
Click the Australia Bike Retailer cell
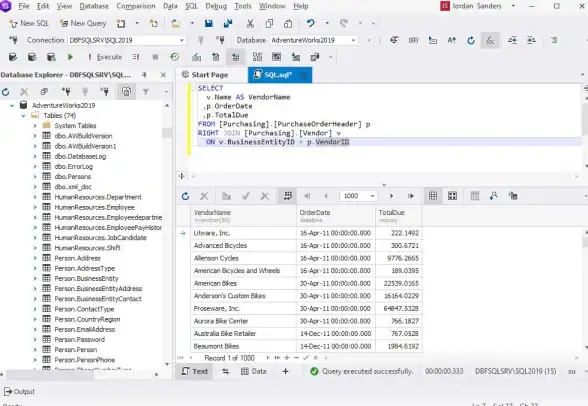[243, 334]
